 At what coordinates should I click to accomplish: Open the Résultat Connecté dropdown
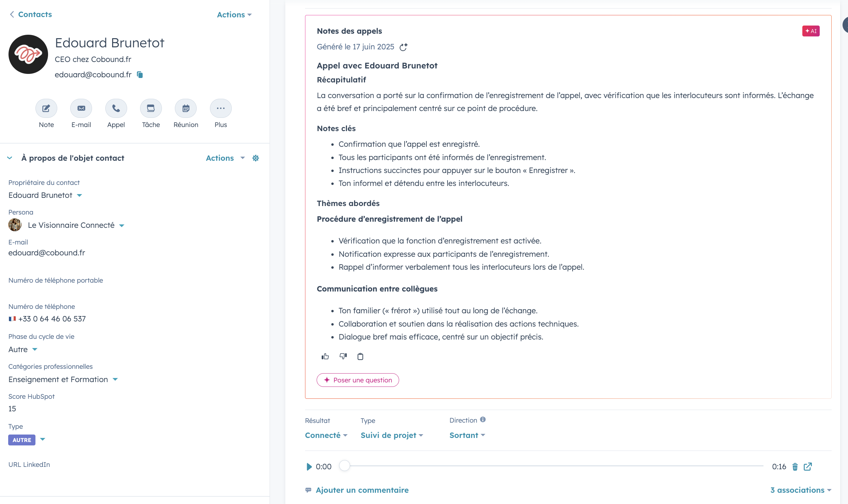coord(326,435)
